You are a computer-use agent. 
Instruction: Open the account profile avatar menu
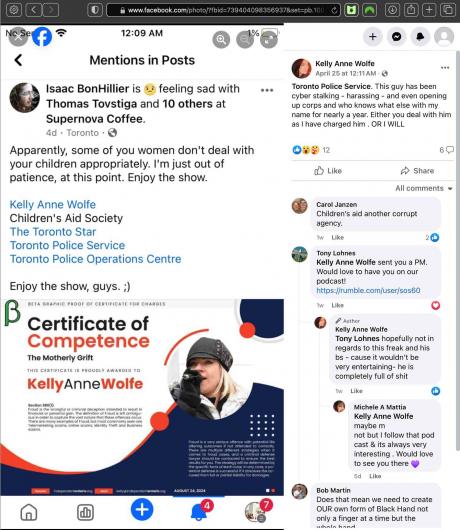click(444, 37)
